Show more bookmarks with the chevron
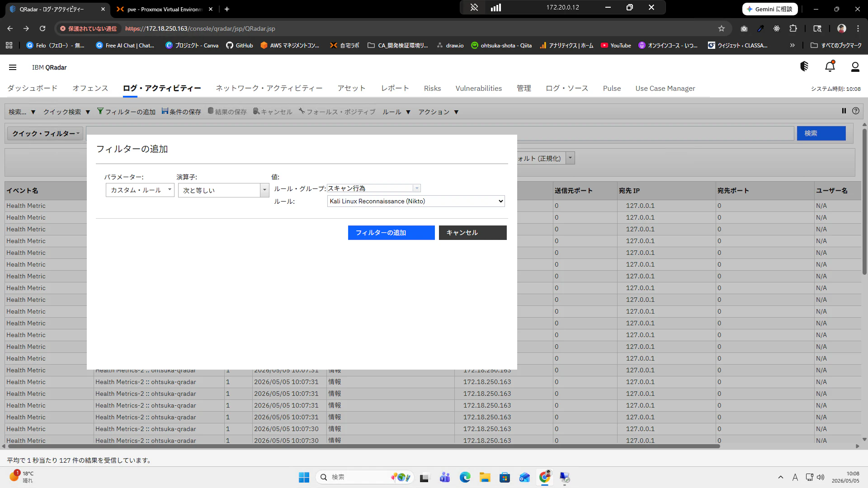This screenshot has width=868, height=488. point(793,45)
